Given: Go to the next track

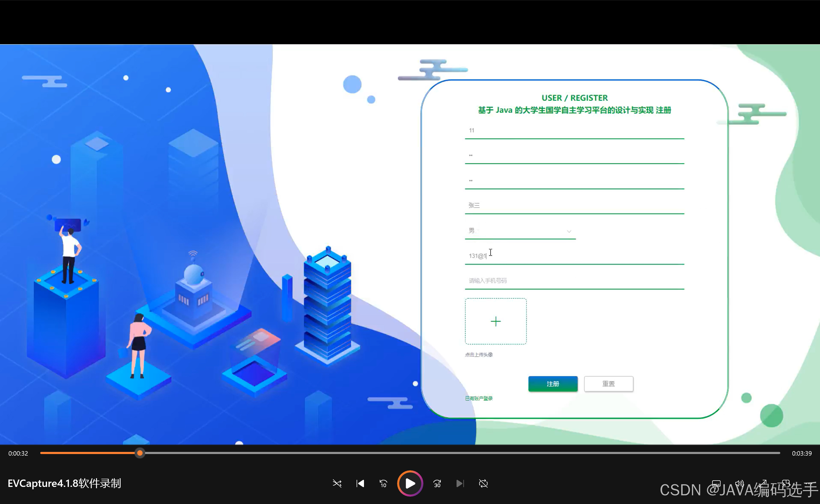Looking at the screenshot, I should [460, 483].
